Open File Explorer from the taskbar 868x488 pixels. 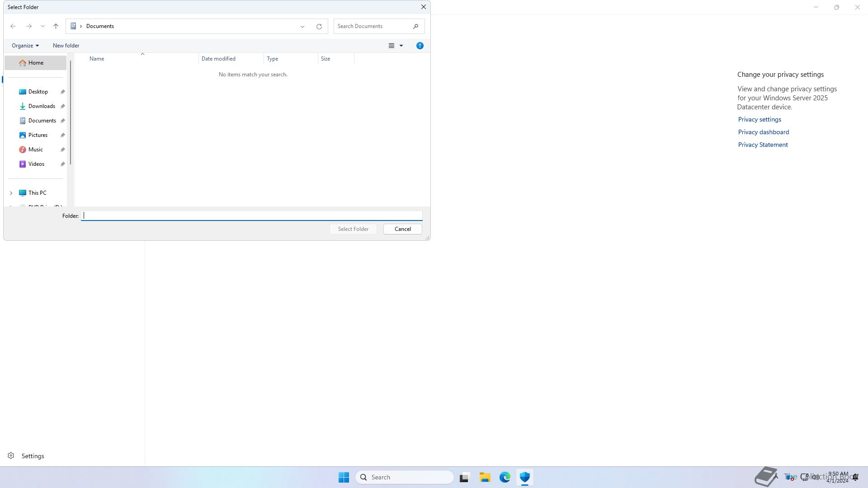point(485,477)
